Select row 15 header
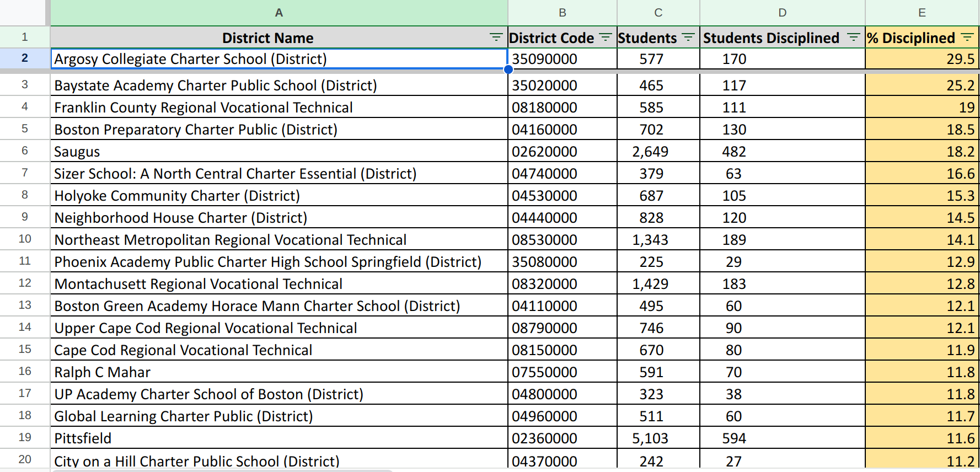 (25, 349)
